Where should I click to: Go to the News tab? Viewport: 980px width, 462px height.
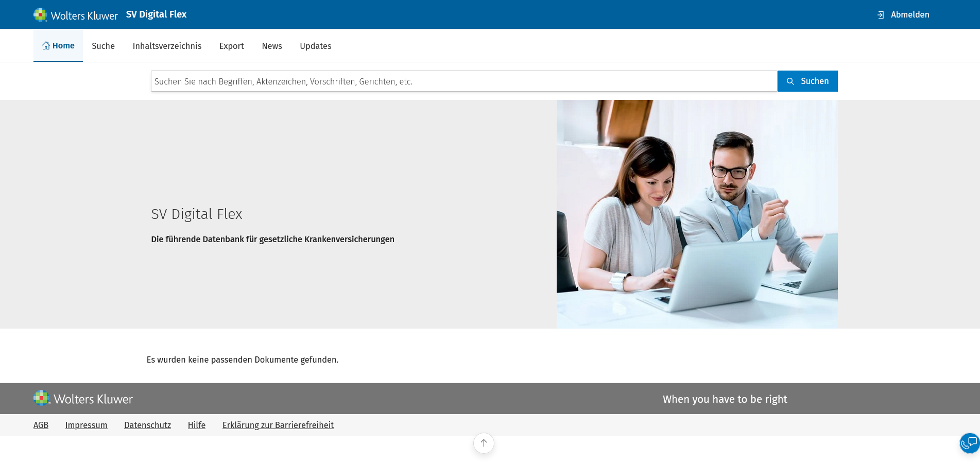(272, 46)
